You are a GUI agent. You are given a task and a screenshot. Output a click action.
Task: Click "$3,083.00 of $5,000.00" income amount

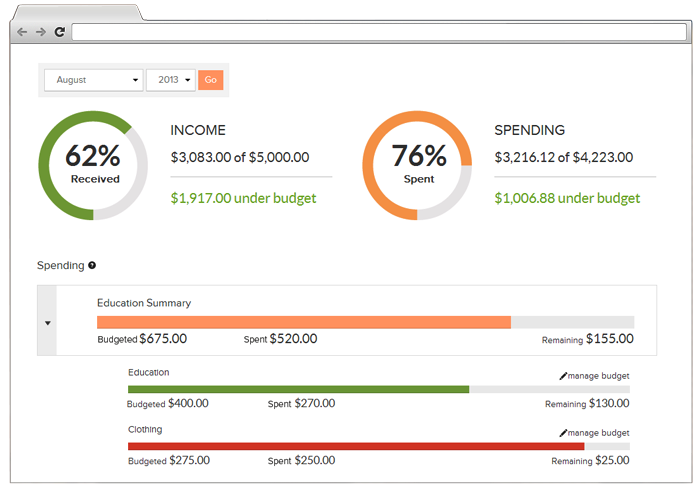[240, 157]
